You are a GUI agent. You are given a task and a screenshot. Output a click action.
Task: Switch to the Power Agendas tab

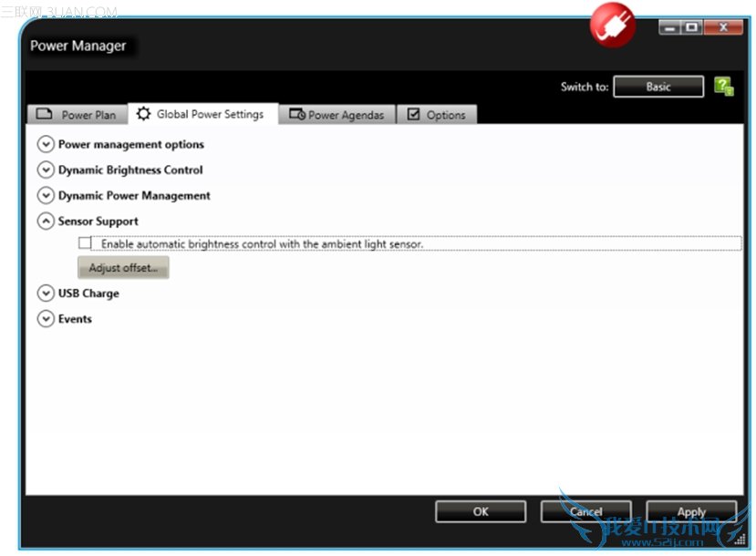pyautogui.click(x=337, y=115)
